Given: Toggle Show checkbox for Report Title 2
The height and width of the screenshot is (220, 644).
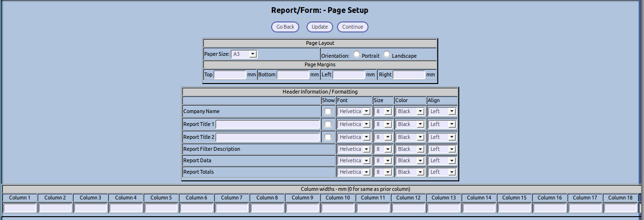Looking at the screenshot, I should 328,137.
